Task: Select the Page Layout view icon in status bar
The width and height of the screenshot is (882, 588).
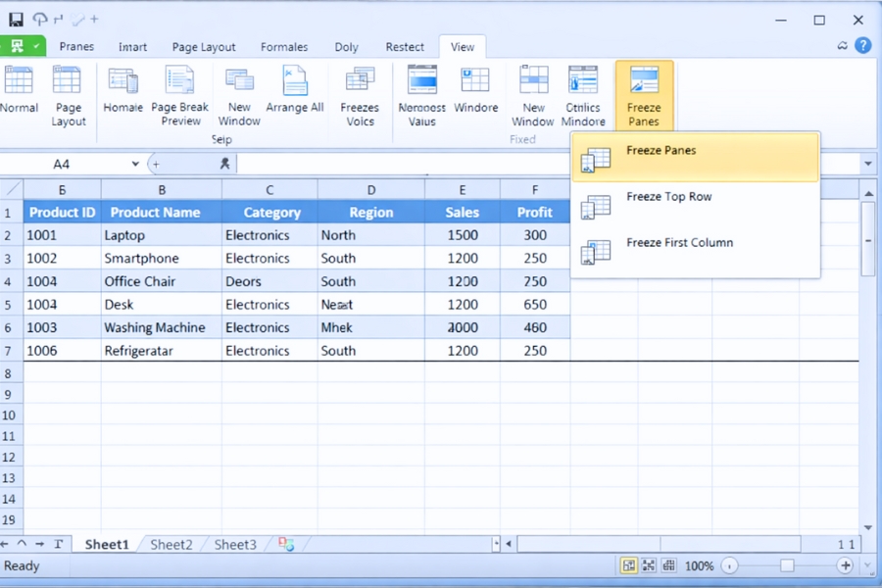Action: (649, 565)
